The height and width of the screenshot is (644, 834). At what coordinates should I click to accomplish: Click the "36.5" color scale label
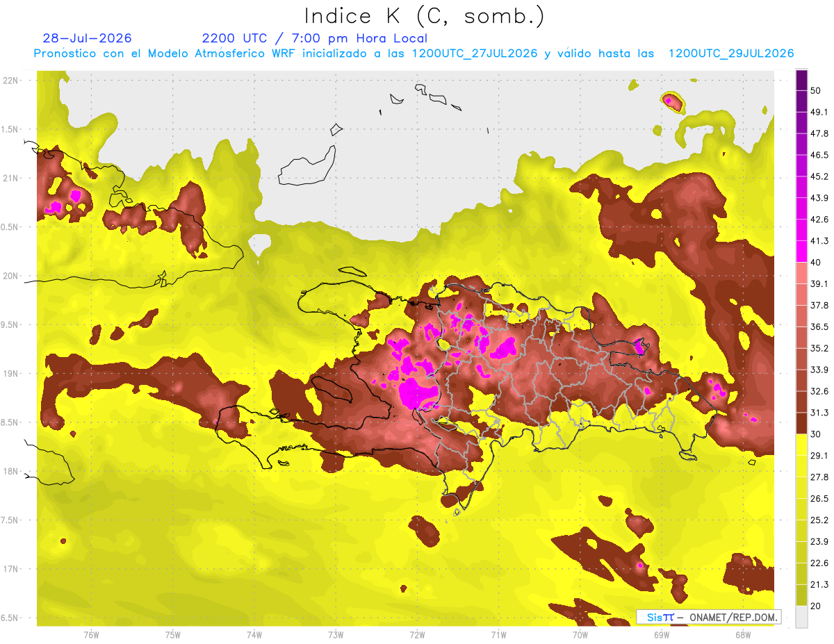pyautogui.click(x=819, y=327)
